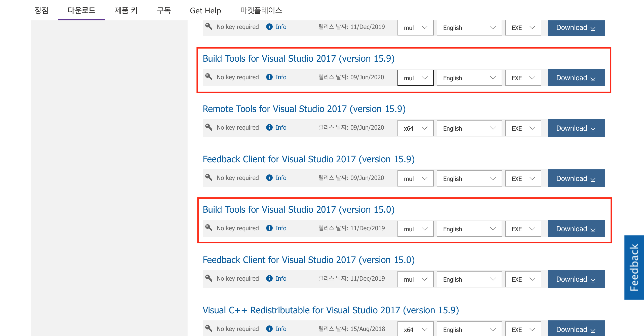Click the key icon in Remote Tools row
644x336 pixels.
pos(209,127)
